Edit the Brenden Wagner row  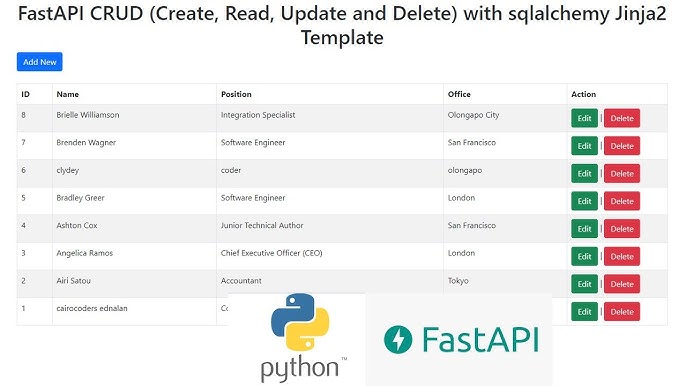click(584, 146)
